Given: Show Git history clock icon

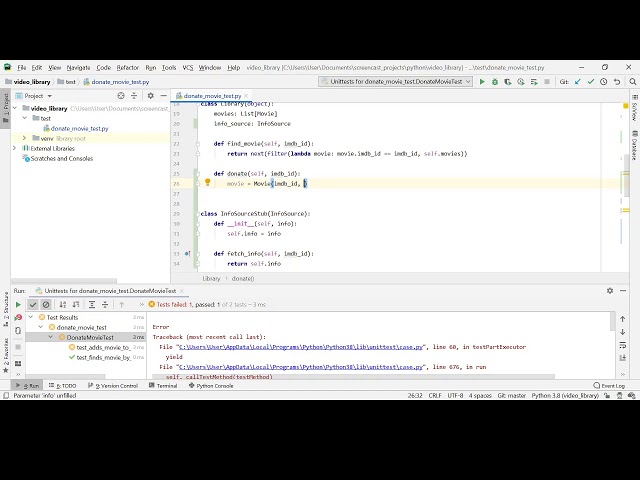Looking at the screenshot, I should [604, 82].
